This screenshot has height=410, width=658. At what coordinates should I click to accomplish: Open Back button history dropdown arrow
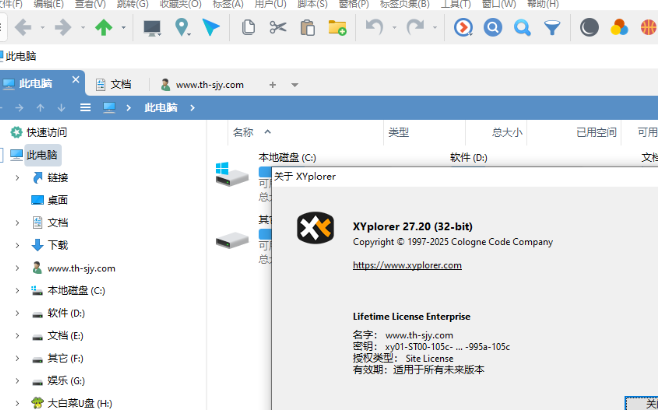tap(42, 28)
